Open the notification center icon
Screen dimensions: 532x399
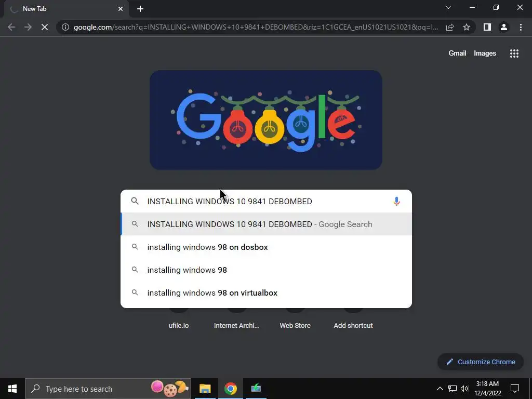(515, 389)
